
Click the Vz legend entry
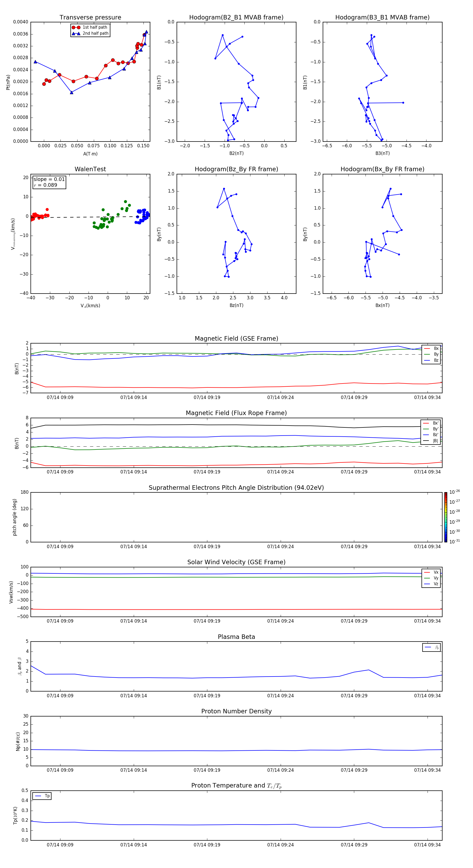point(431,584)
